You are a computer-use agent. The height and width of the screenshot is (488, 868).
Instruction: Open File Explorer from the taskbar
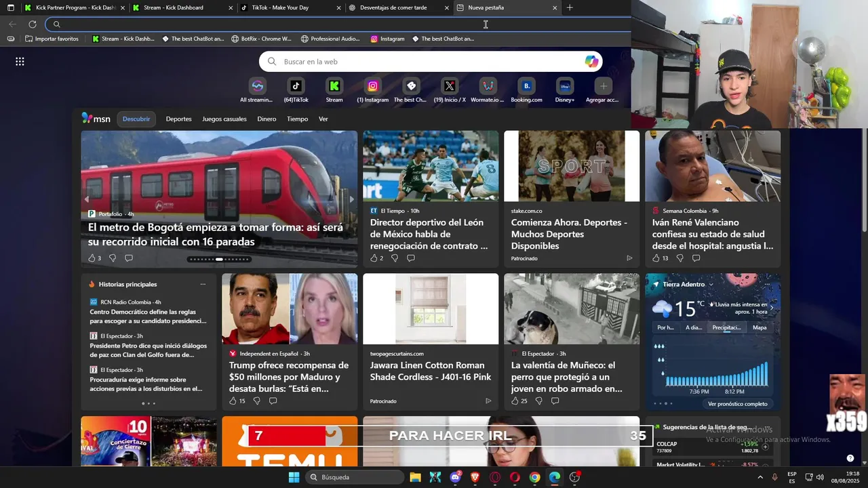click(416, 477)
